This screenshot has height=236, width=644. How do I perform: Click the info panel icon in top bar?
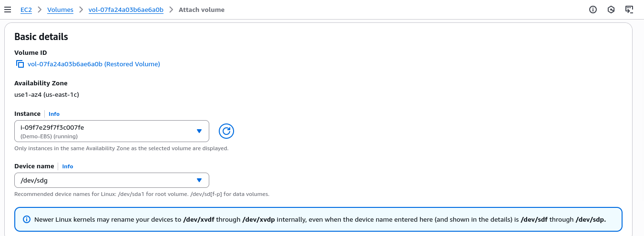pos(593,10)
